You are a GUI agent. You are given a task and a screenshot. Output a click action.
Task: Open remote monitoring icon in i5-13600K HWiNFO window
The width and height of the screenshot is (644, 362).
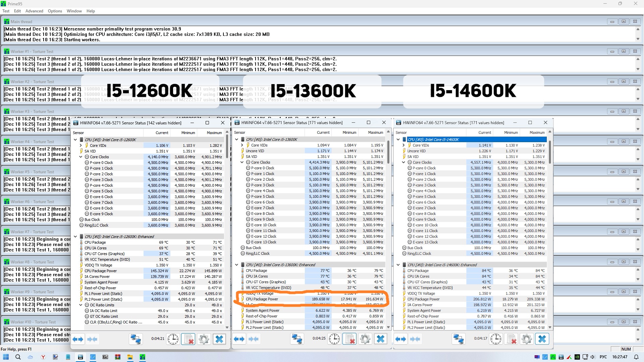point(297,339)
